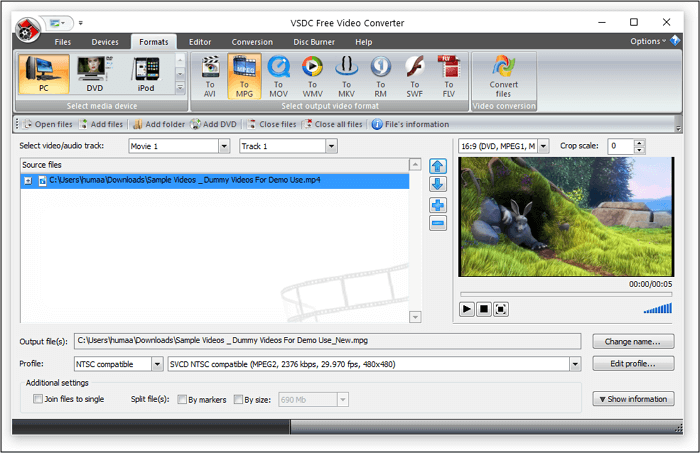
Task: Check the split By size option
Action: (x=238, y=399)
